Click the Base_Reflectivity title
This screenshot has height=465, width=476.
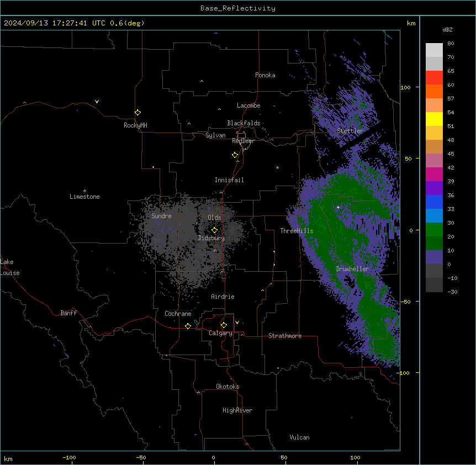tap(238, 8)
